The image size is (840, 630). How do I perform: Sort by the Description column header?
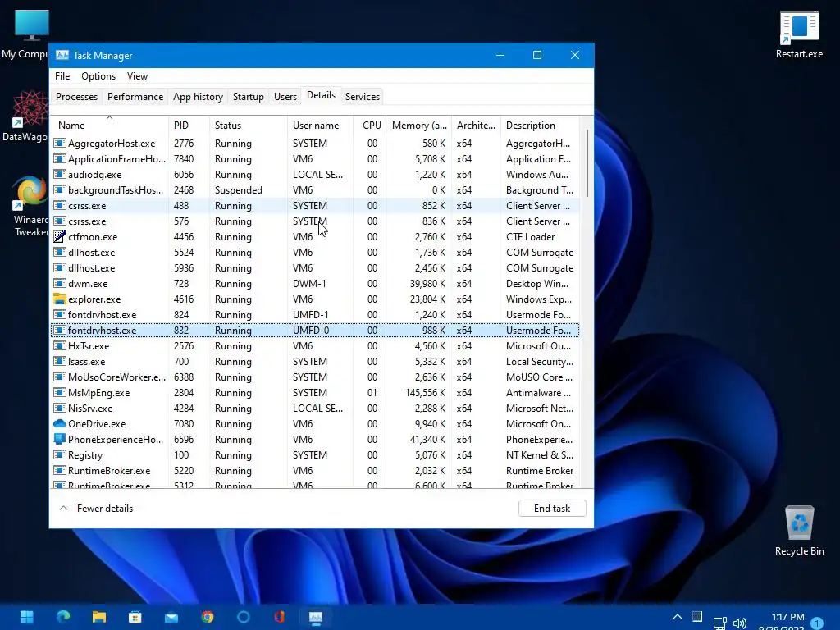[540, 126]
